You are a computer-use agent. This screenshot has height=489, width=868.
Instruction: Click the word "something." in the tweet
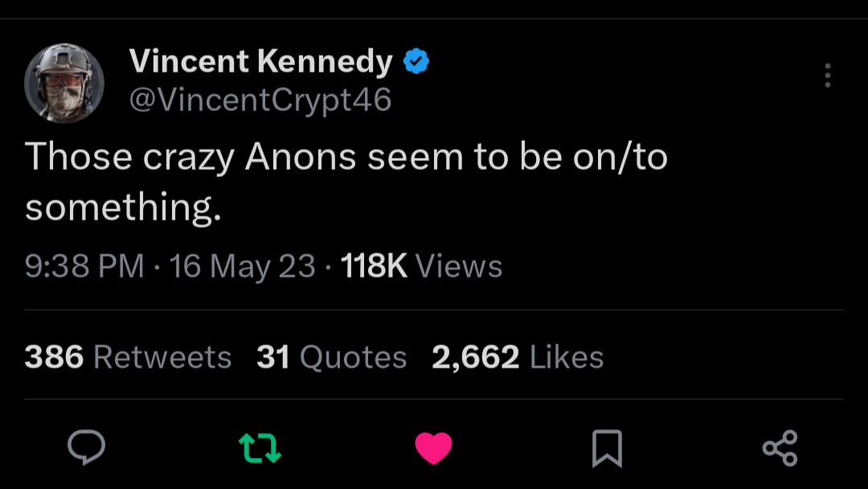click(x=123, y=208)
